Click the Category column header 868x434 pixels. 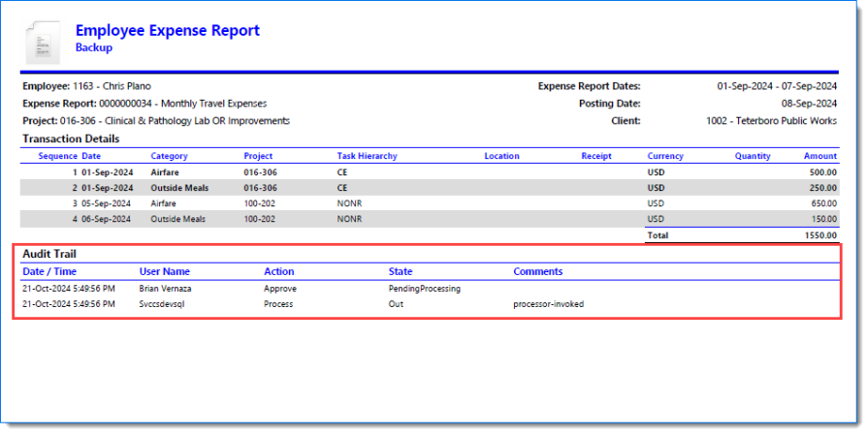click(x=169, y=156)
